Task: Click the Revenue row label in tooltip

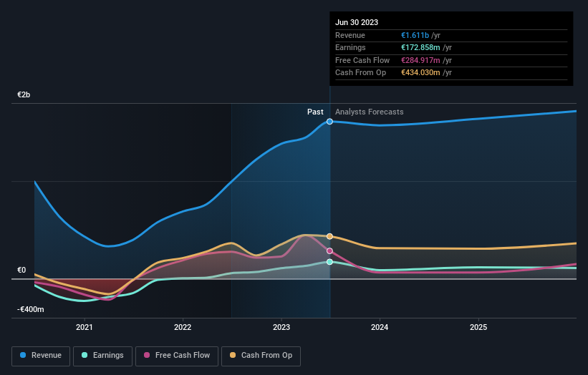Action: pos(350,35)
